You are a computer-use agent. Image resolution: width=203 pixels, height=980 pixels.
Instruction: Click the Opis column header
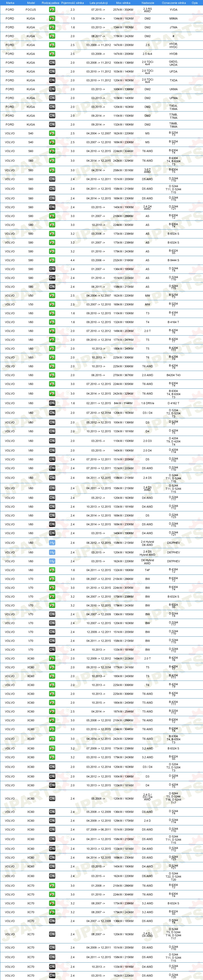[x=195, y=3]
